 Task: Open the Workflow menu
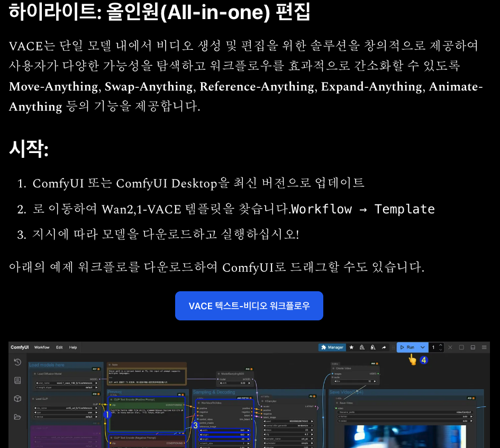(42, 347)
